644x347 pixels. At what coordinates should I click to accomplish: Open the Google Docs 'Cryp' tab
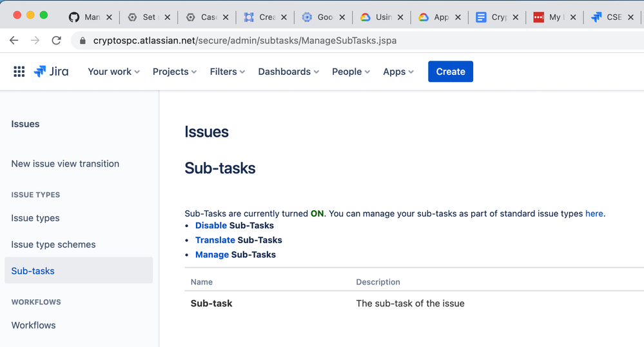(x=492, y=17)
